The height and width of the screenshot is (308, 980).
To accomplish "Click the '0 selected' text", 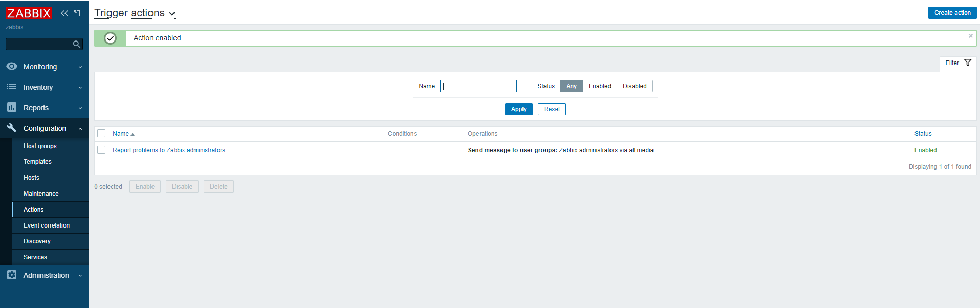I will [108, 187].
